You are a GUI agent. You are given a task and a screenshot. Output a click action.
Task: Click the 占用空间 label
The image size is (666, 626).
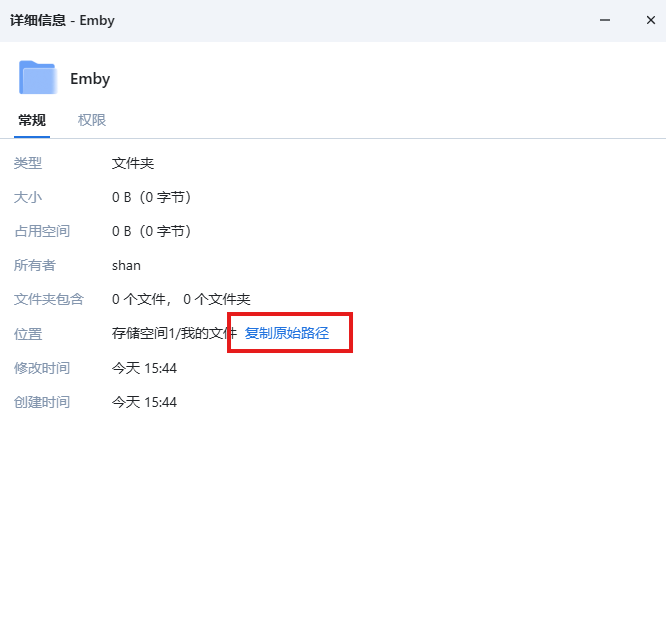[x=42, y=231]
